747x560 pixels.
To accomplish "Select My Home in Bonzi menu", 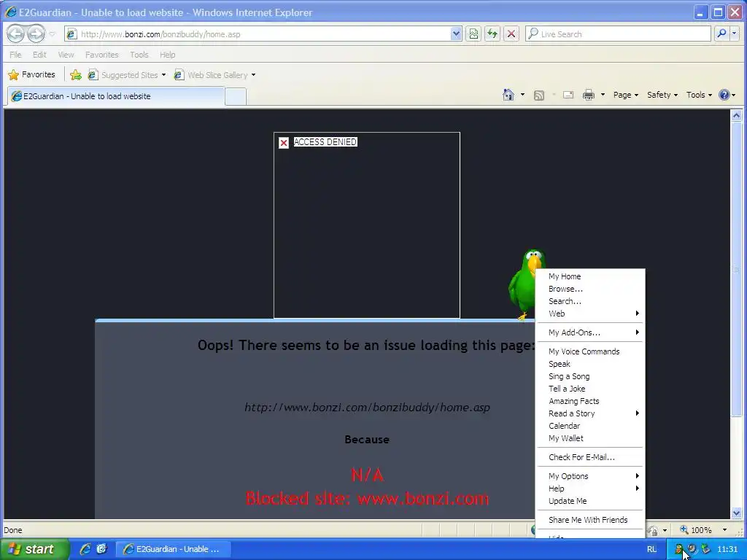I will pyautogui.click(x=591, y=276).
